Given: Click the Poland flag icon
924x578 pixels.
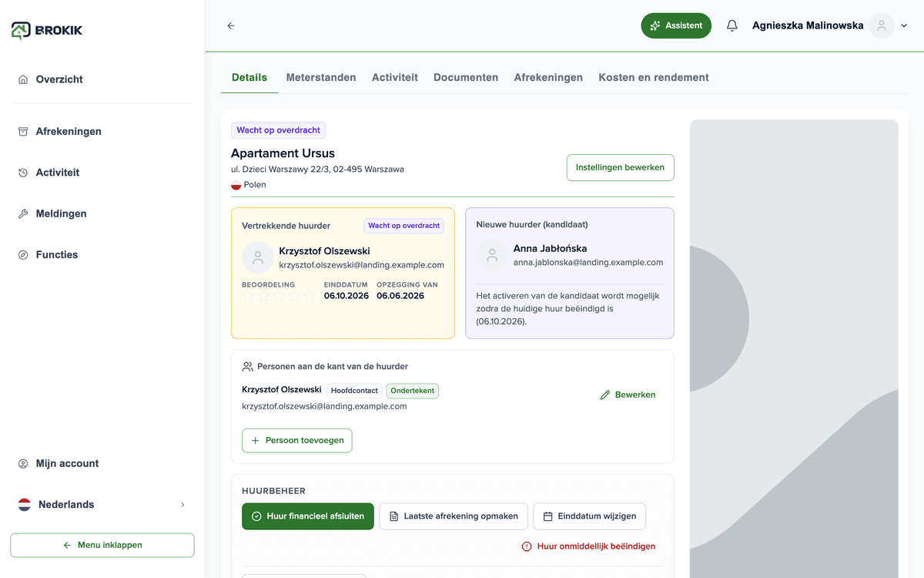Looking at the screenshot, I should [x=236, y=185].
